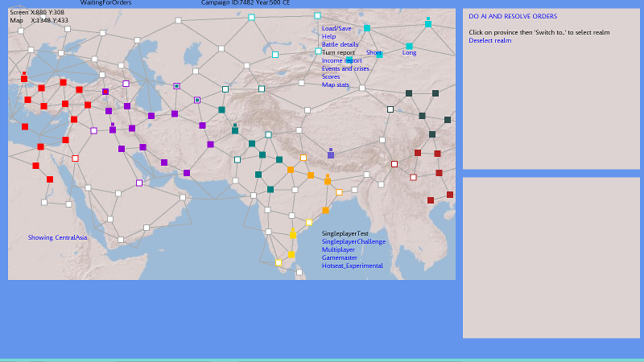This screenshot has height=362, width=644.
Task: Click the Deselect realm link
Action: pos(489,40)
